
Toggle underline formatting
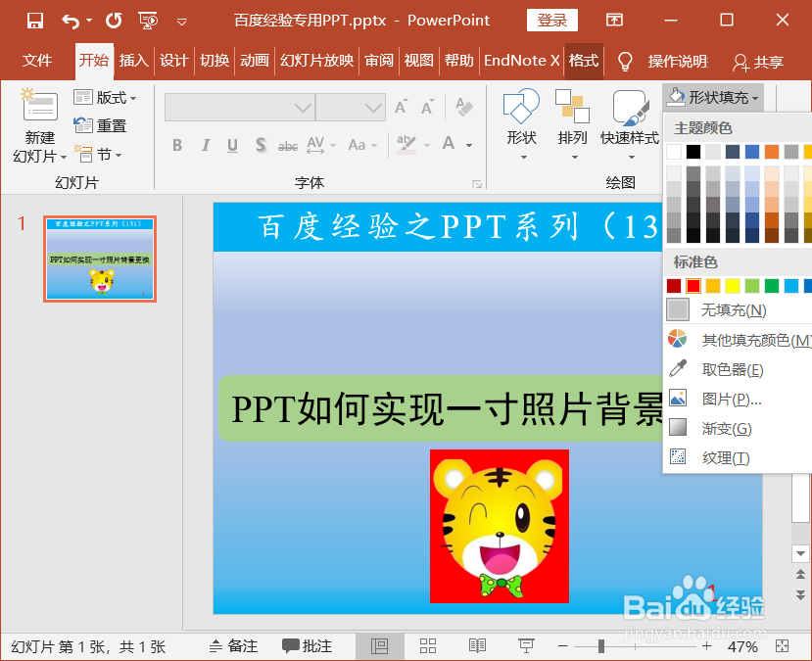pyautogui.click(x=232, y=146)
